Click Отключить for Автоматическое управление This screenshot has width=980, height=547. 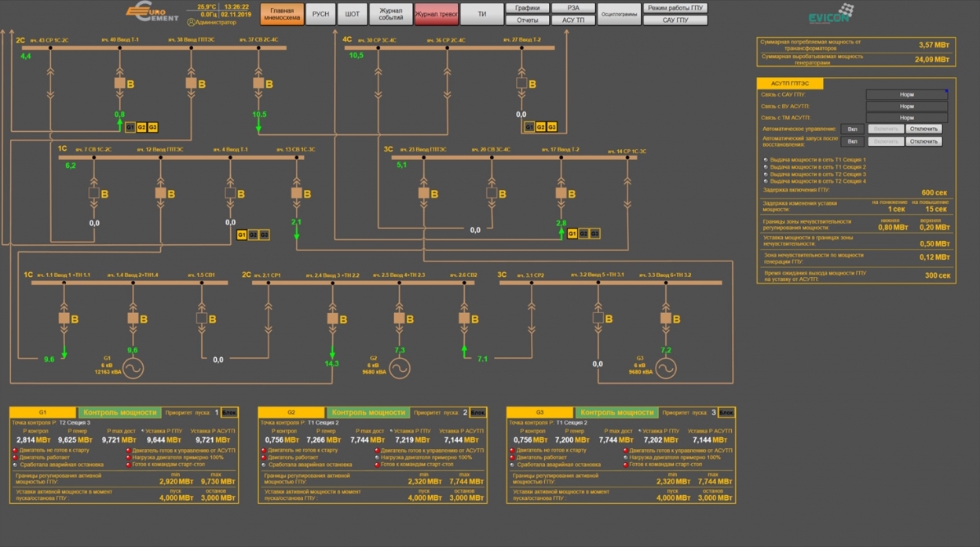coord(923,129)
